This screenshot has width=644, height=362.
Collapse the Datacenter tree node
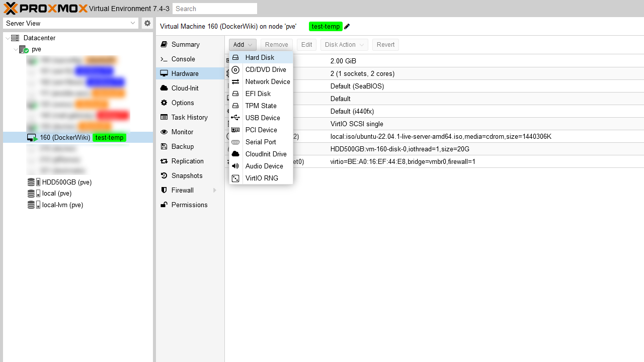tap(8, 38)
